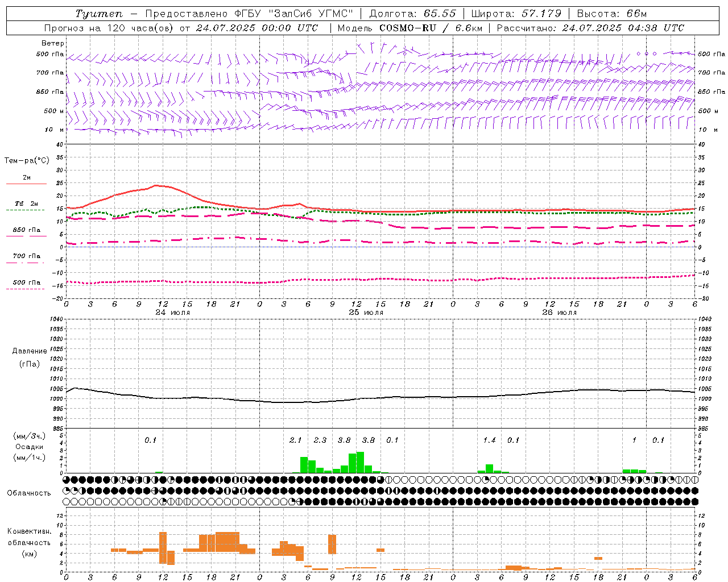Click the Tyumen station title
The width and height of the screenshot is (728, 582).
pos(99,14)
